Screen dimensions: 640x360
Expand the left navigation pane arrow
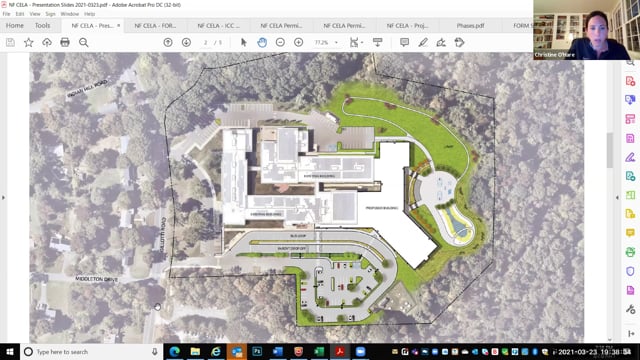tap(3, 198)
